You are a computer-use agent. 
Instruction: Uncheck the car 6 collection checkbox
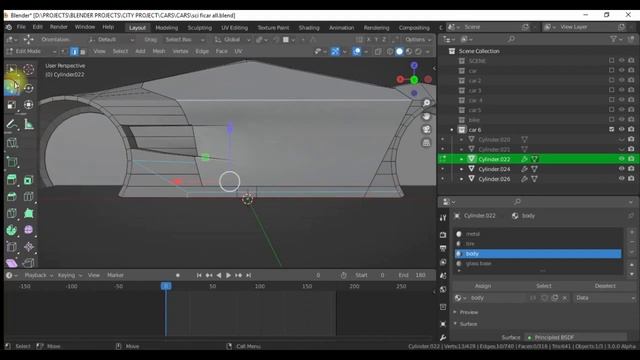(x=611, y=129)
